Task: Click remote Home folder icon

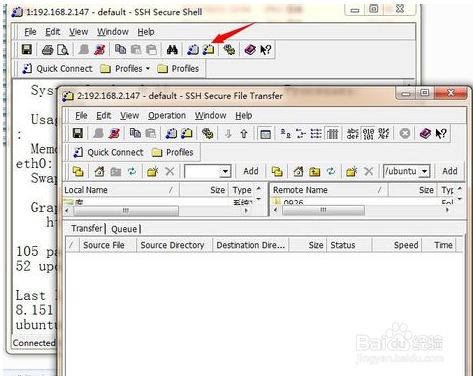Action: coord(298,172)
